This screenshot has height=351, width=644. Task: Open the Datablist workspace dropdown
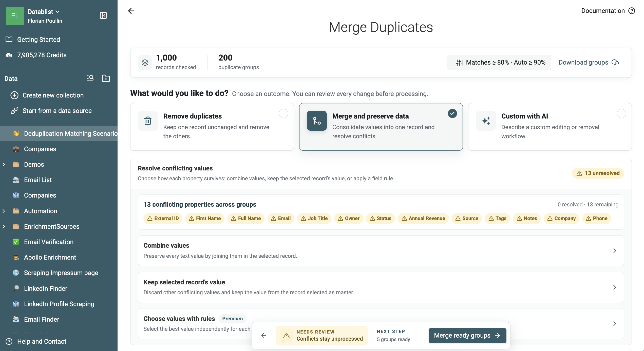(x=44, y=12)
